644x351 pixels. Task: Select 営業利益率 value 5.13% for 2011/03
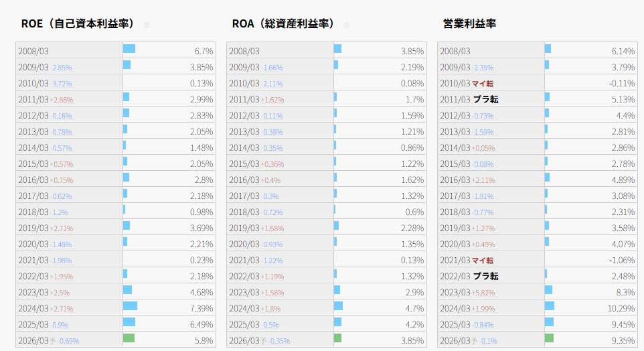(623, 99)
